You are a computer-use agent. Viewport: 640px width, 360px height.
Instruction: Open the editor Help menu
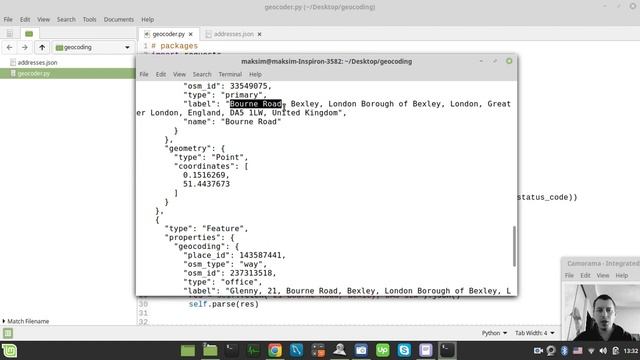pyautogui.click(x=147, y=20)
